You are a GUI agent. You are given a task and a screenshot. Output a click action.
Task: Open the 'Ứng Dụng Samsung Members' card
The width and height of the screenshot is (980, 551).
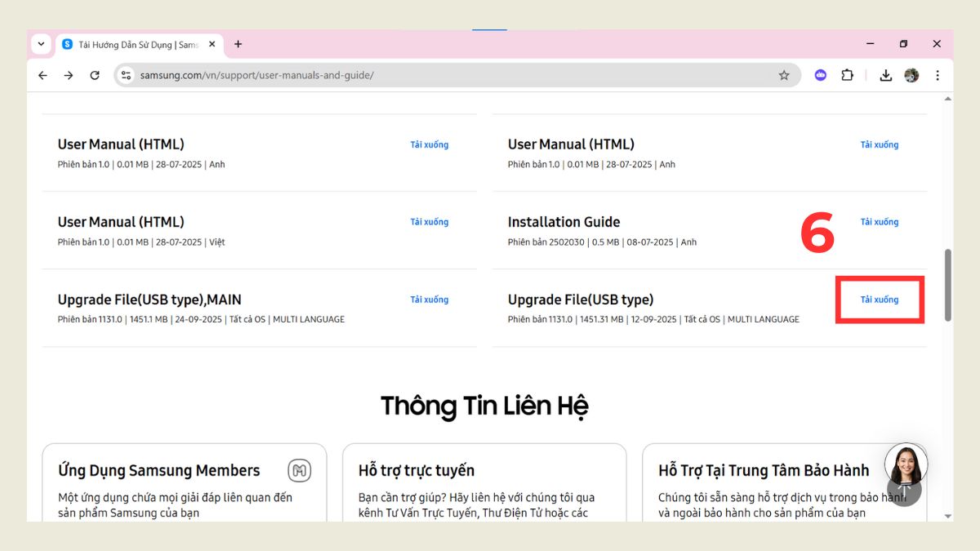pyautogui.click(x=185, y=482)
